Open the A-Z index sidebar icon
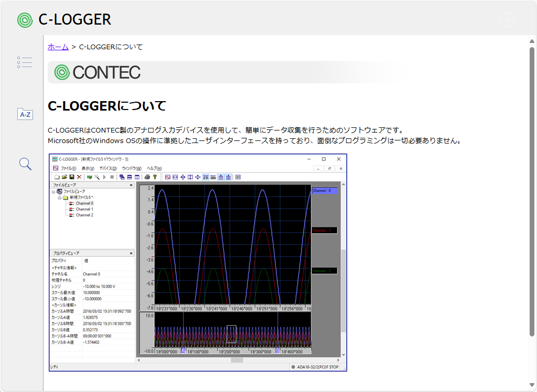This screenshot has height=392, width=537. 25,114
